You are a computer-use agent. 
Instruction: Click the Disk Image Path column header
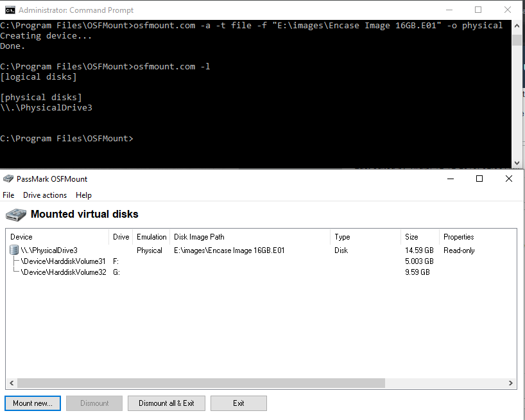click(250, 237)
